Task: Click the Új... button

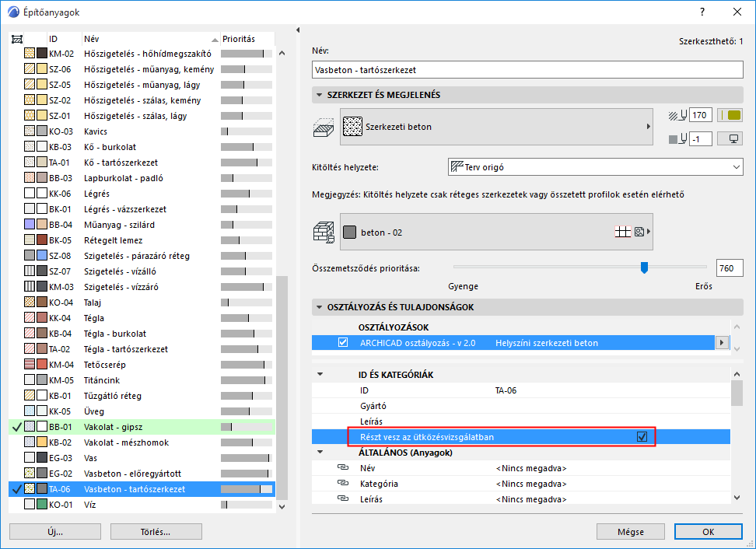Action: point(55,532)
